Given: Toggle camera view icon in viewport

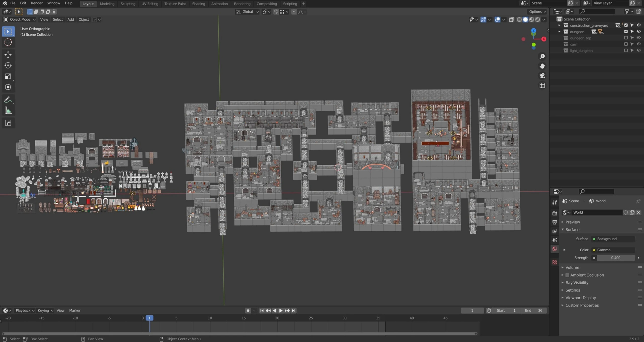Looking at the screenshot, I should click(x=542, y=76).
